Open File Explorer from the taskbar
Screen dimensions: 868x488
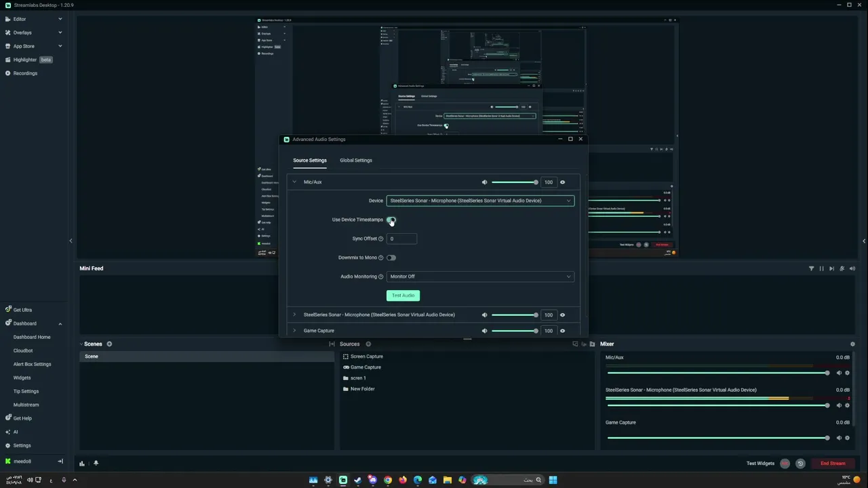tap(448, 480)
